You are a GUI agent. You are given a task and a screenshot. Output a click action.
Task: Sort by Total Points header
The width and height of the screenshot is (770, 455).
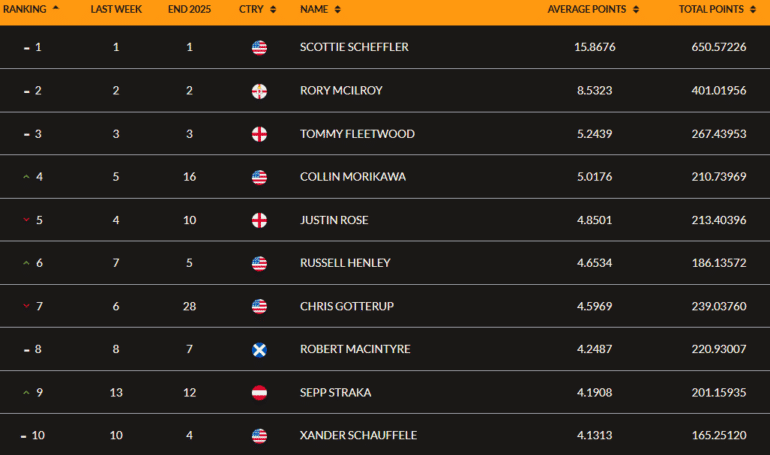(716, 9)
